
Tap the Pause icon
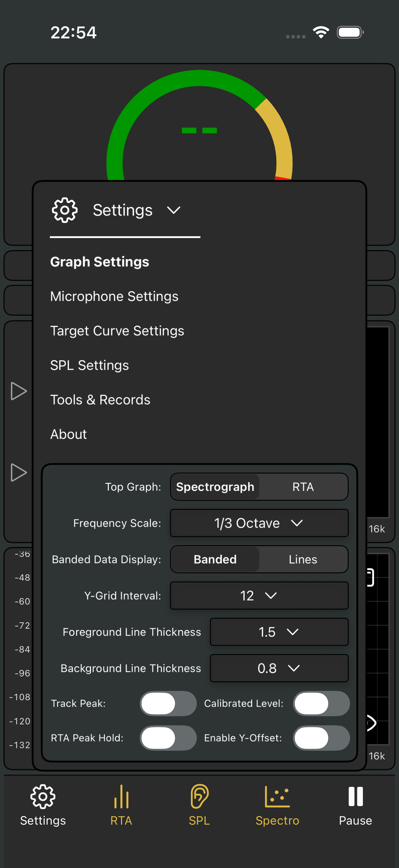click(356, 796)
